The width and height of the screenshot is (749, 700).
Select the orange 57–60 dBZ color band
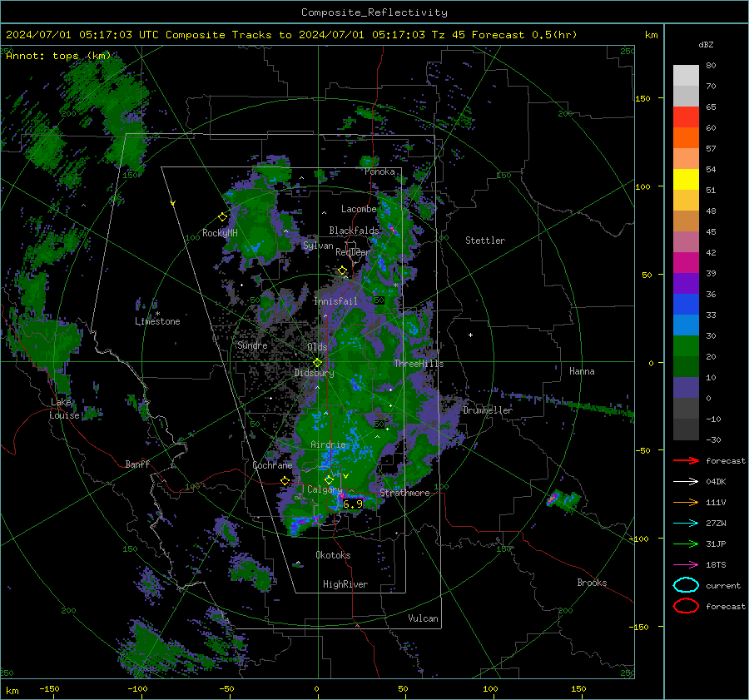pyautogui.click(x=686, y=137)
